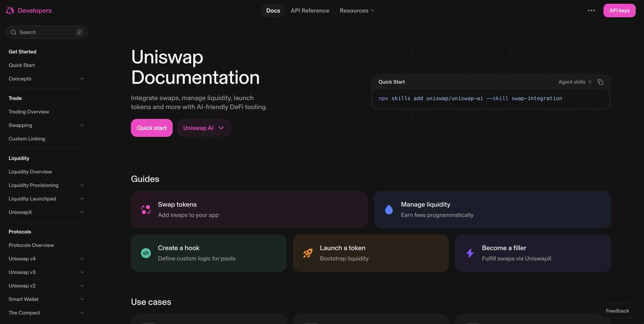The width and height of the screenshot is (644, 324).
Task: Expand the Uniswap v4 sidebar section
Action: coord(82,259)
